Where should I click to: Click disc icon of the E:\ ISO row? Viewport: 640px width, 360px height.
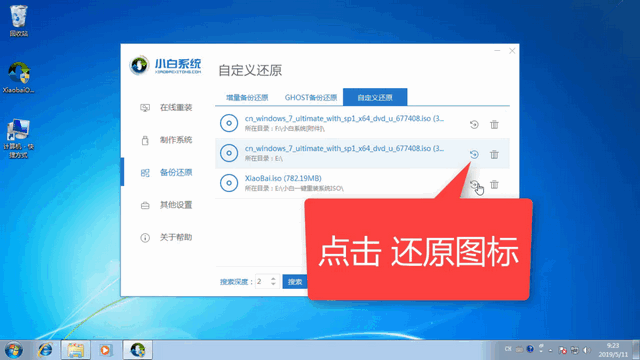coord(229,153)
